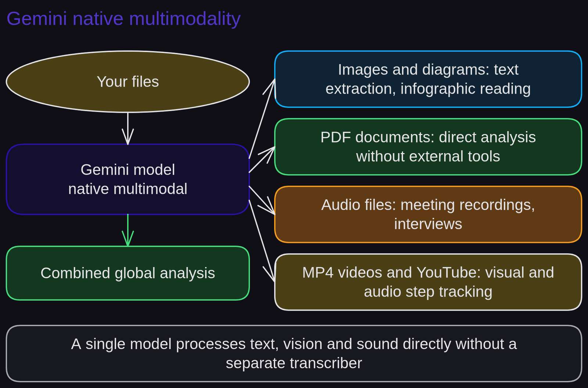The width and height of the screenshot is (588, 388).
Task: Click the 'A single model processes text' note
Action: click(x=294, y=353)
